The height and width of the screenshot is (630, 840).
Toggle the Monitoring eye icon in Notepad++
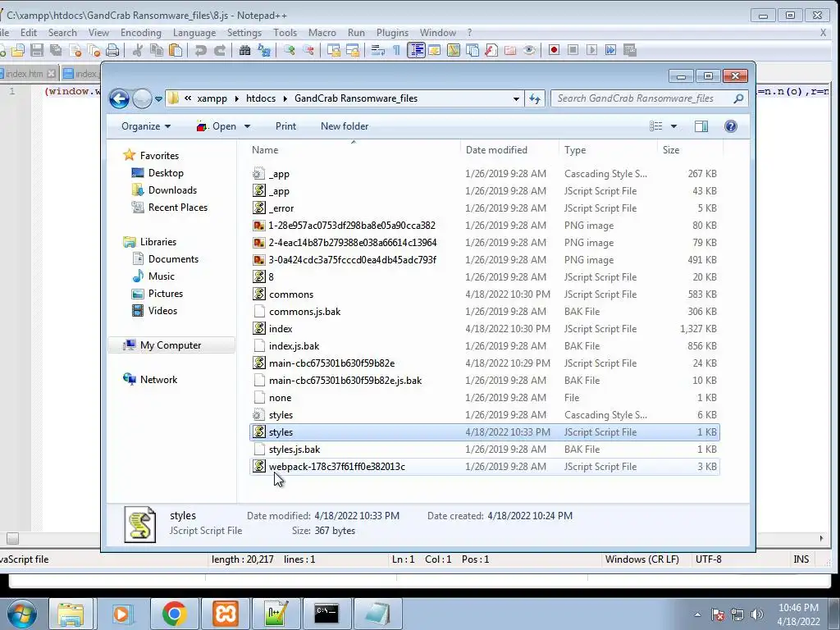point(529,50)
